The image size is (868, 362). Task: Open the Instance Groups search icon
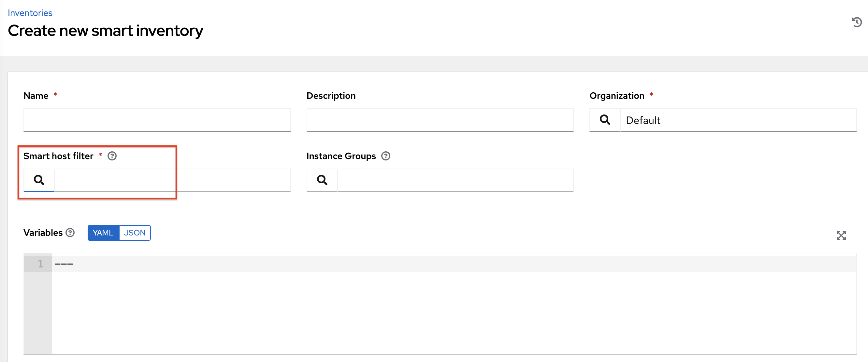click(322, 180)
